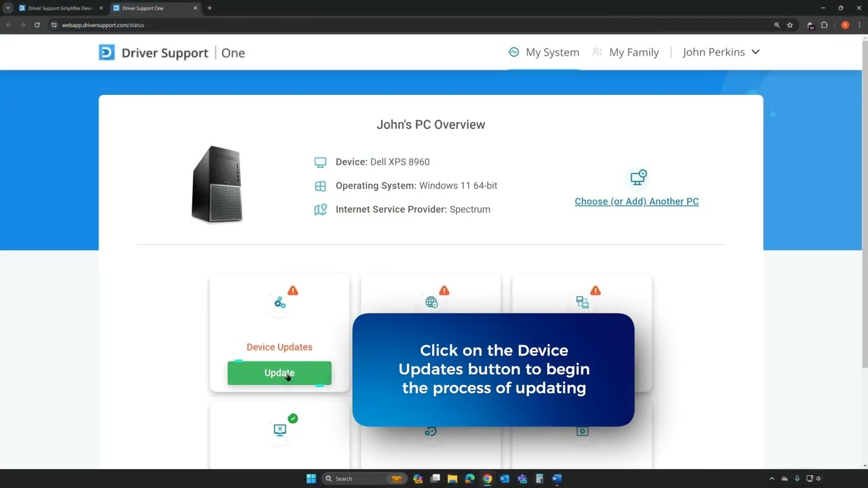Viewport: 868px width, 488px height.
Task: Click the warning badge beside the network computers icon
Action: pos(595,291)
